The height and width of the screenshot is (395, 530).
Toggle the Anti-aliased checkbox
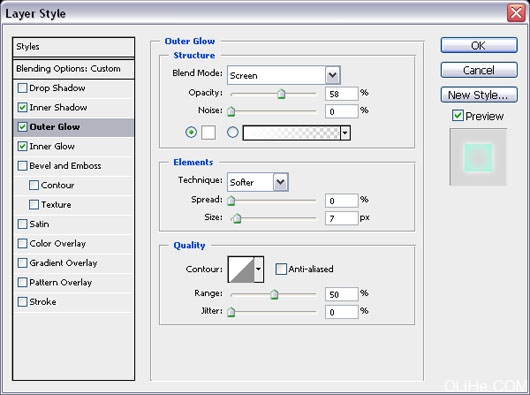tap(281, 269)
